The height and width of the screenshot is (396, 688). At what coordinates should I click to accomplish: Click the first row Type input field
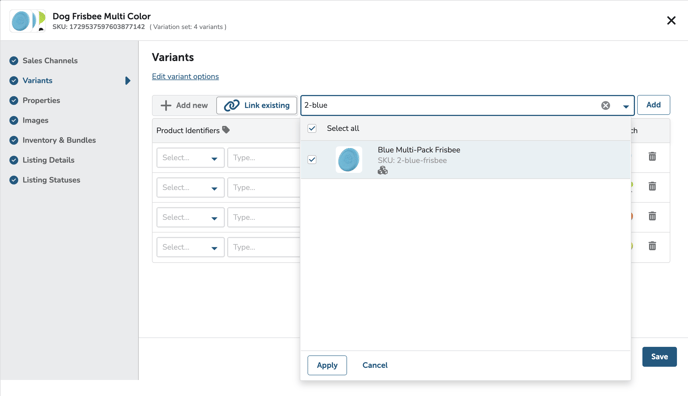coord(264,158)
